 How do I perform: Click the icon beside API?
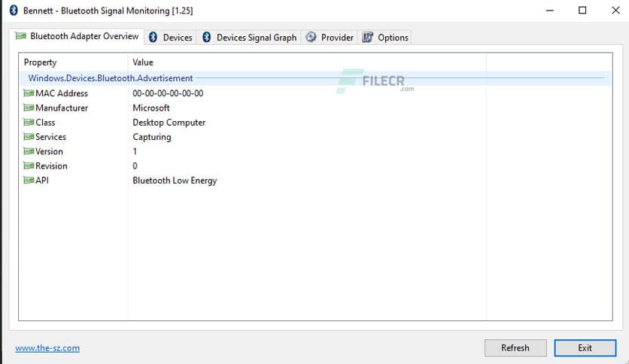click(29, 180)
